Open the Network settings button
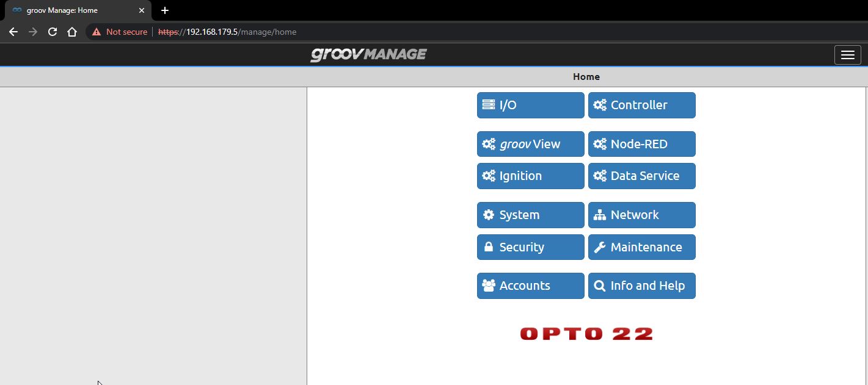Screen dimensions: 868x385 [x=641, y=215]
